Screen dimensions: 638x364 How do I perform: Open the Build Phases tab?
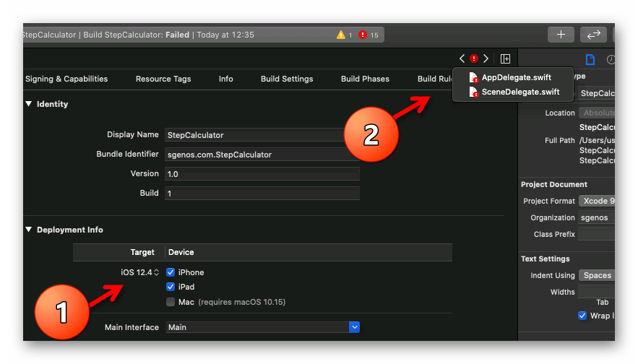coord(365,79)
